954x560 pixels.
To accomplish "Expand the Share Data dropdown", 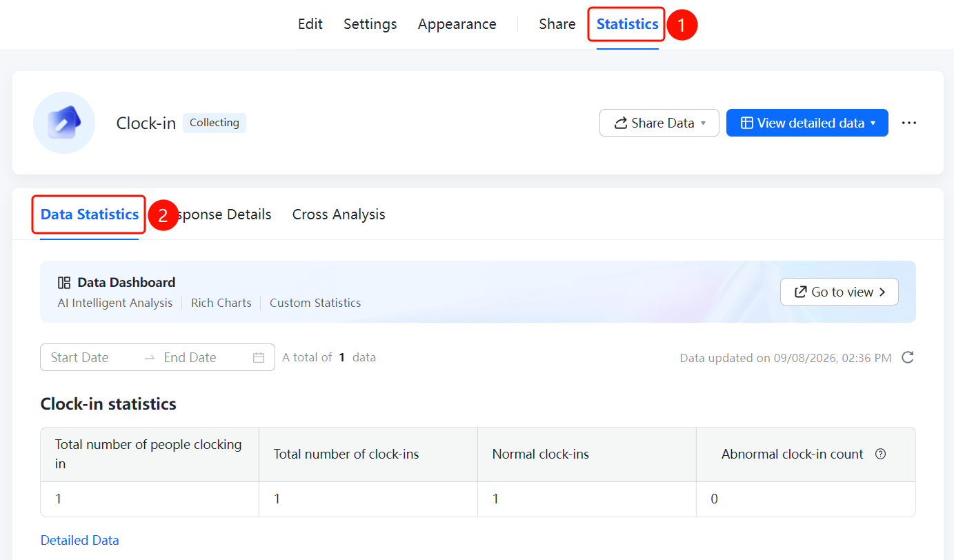I will click(659, 123).
